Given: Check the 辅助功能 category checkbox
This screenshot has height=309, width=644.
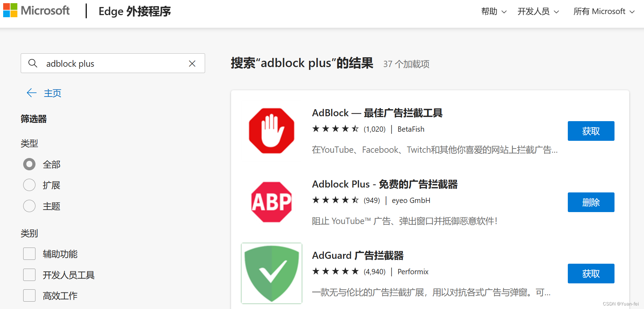Looking at the screenshot, I should [29, 254].
